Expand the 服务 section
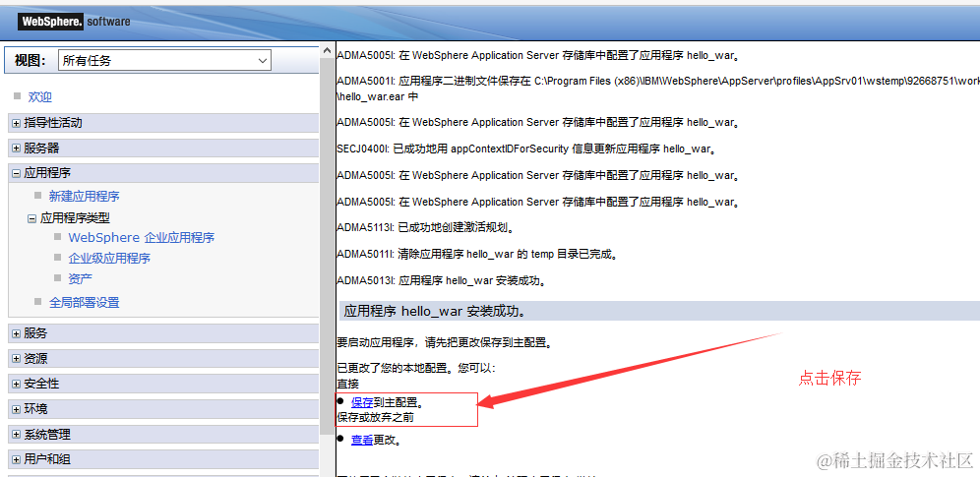 (17, 334)
